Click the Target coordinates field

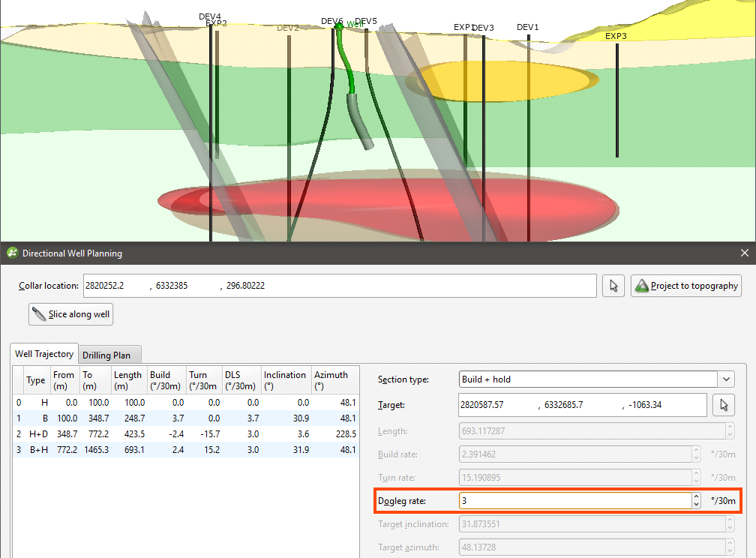581,405
